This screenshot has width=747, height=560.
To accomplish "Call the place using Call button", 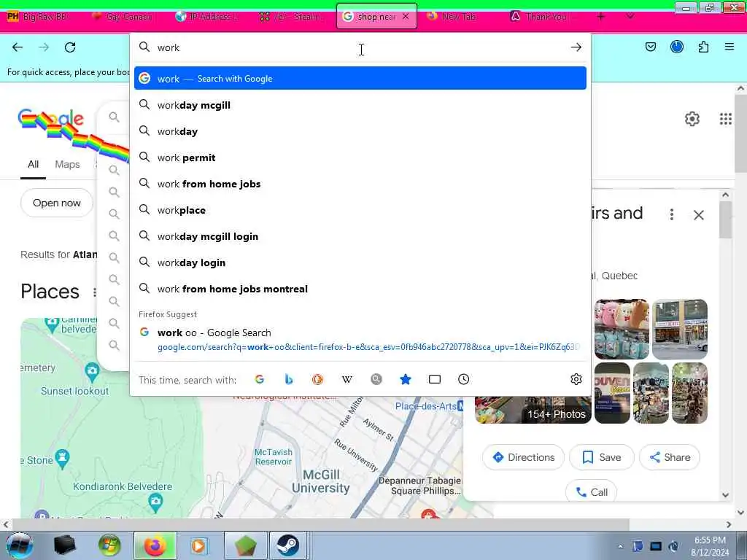I will tap(591, 491).
